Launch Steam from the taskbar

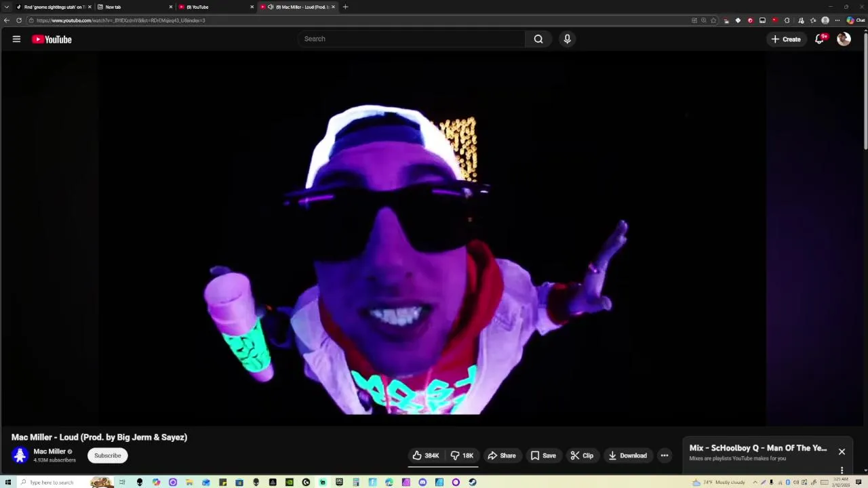tap(472, 482)
